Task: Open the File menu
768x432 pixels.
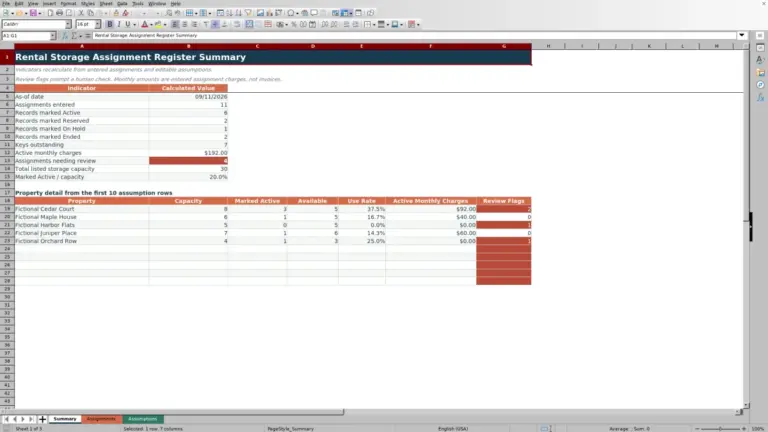Action: click(x=6, y=3)
